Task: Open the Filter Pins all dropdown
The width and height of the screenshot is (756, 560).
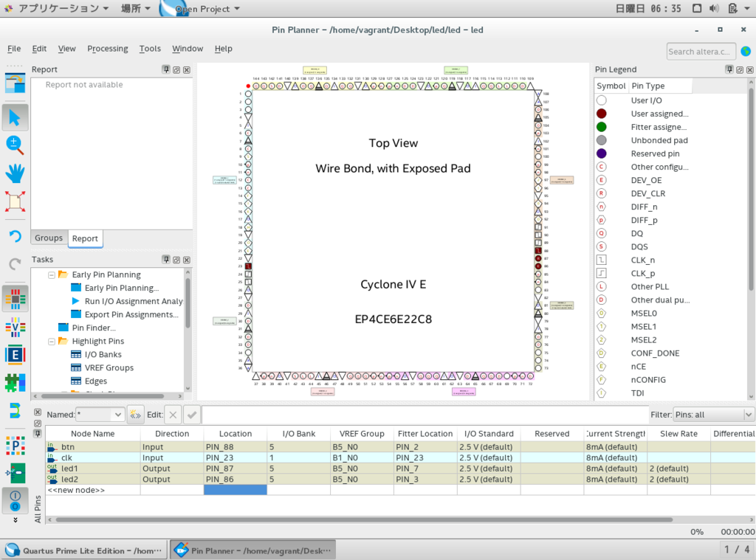Action: click(x=749, y=415)
